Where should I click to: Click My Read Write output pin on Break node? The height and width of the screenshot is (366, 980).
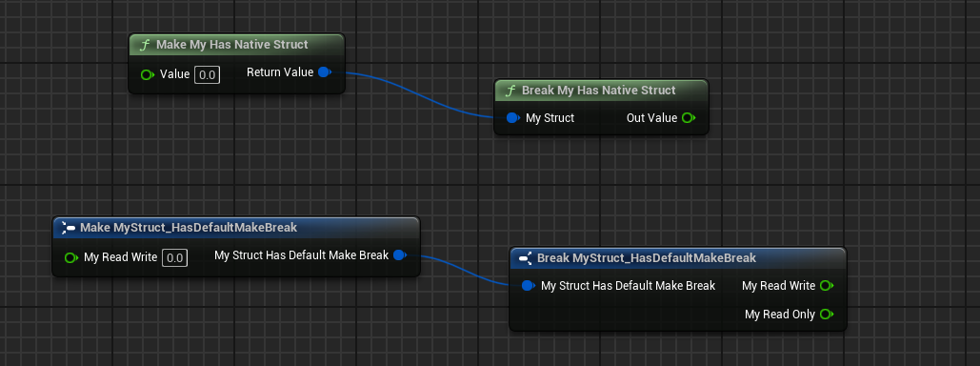(x=827, y=285)
